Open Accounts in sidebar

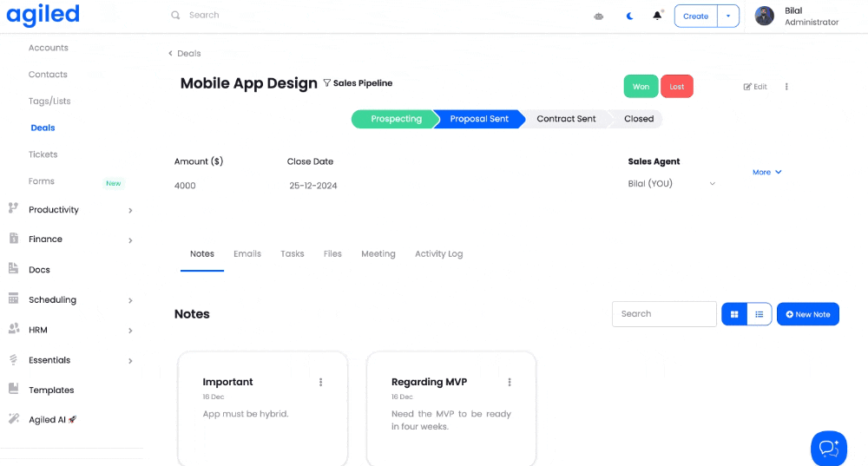click(49, 48)
